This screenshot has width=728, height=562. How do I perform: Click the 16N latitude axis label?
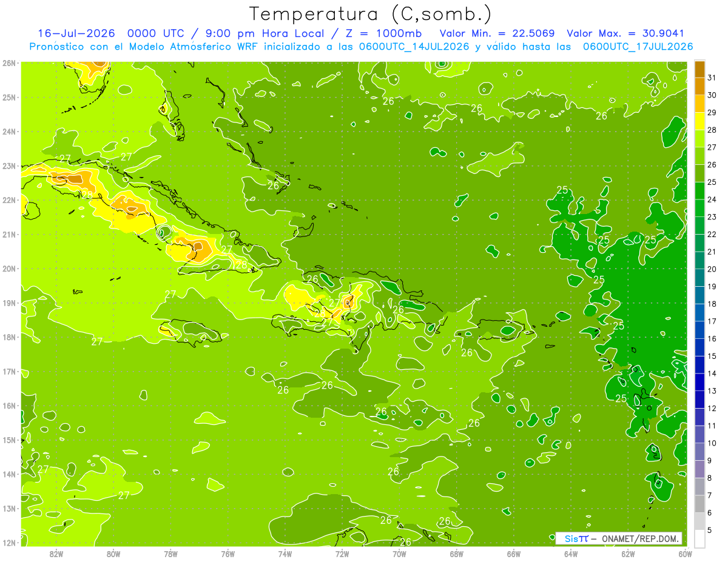(9, 406)
